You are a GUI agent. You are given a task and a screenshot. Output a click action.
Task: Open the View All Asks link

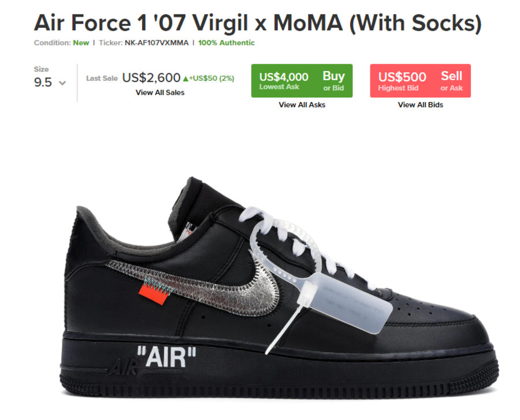[x=302, y=105]
